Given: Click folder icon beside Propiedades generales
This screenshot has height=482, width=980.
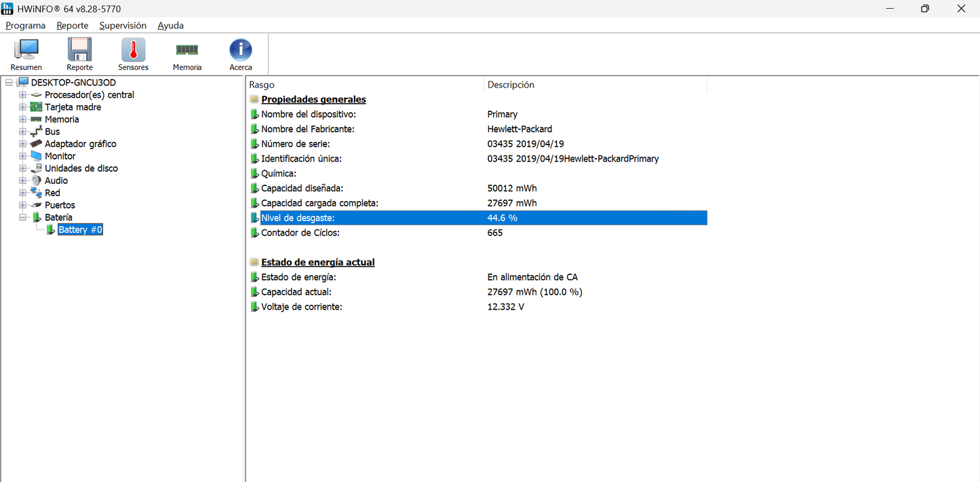Looking at the screenshot, I should coord(254,99).
